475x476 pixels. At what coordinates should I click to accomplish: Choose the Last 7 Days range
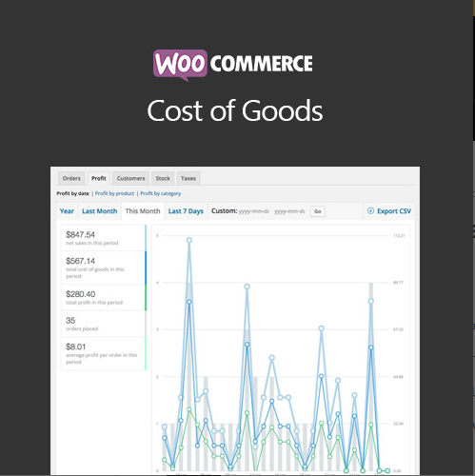click(x=186, y=211)
